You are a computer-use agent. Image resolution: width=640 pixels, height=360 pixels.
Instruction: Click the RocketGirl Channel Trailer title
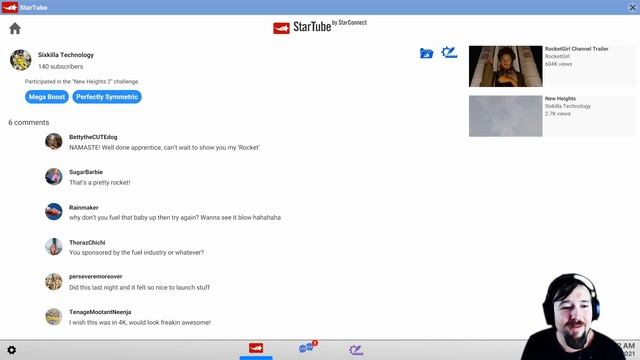coord(576,49)
